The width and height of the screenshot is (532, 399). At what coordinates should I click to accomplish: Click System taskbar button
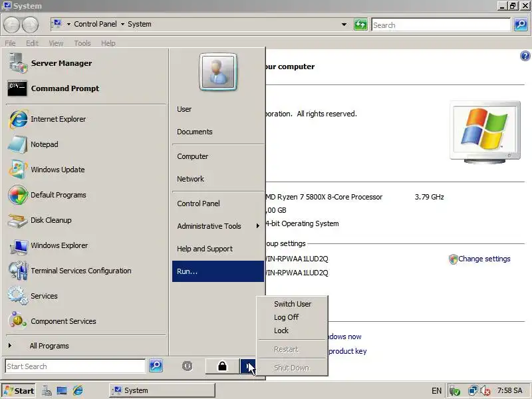point(162,390)
